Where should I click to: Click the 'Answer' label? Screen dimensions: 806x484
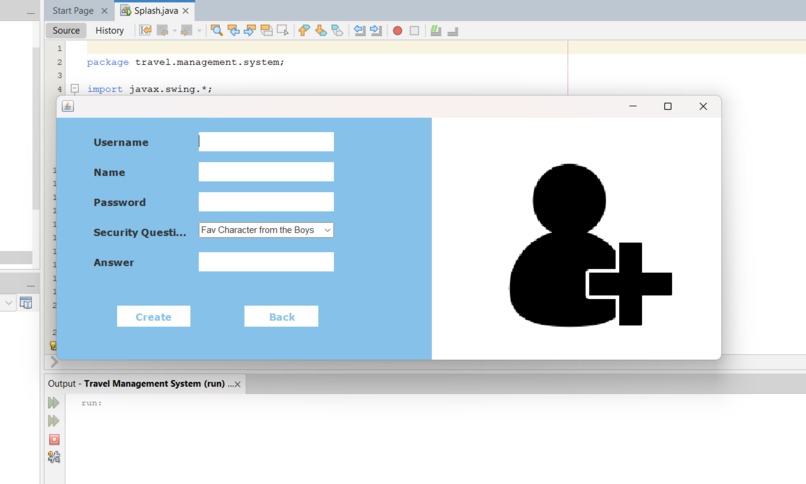point(114,263)
